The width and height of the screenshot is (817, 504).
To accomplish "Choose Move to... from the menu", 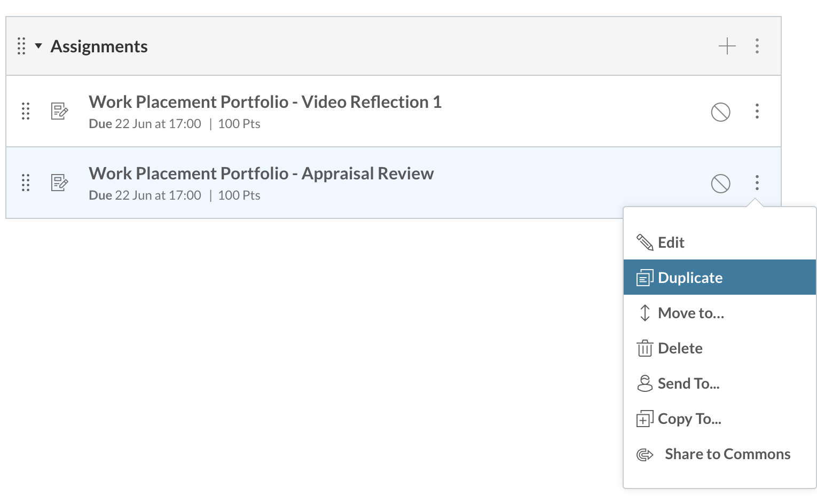I will (x=690, y=313).
